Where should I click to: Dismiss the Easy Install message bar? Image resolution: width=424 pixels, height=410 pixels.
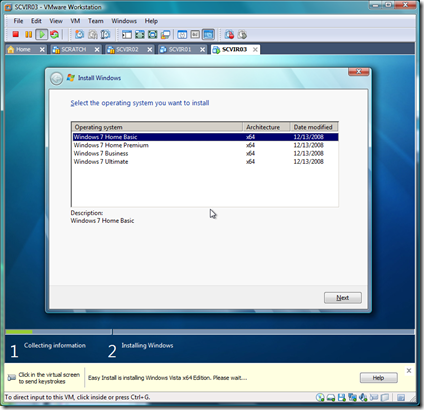tap(409, 370)
